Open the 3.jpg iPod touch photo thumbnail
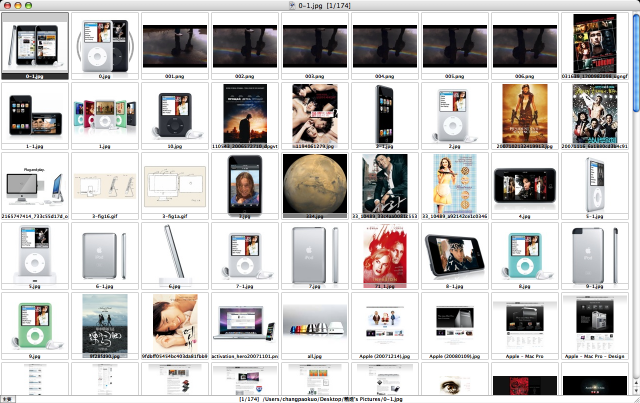 tap(245, 186)
